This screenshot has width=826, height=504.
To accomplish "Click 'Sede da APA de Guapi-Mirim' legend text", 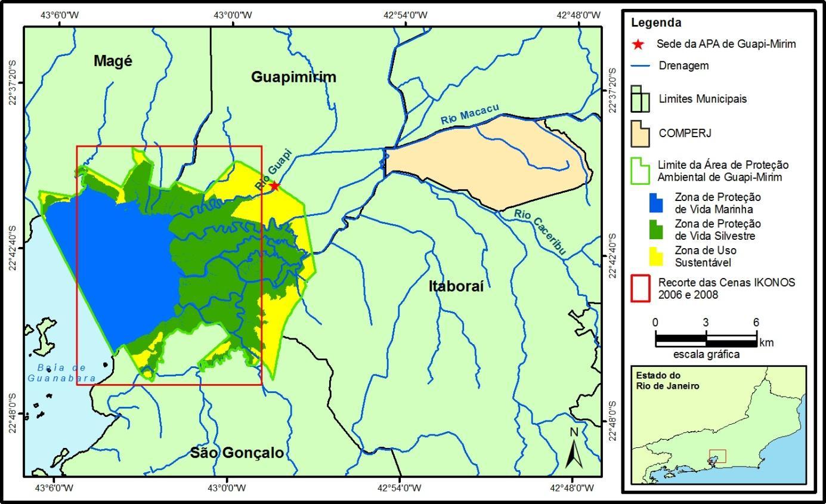I will (x=726, y=44).
